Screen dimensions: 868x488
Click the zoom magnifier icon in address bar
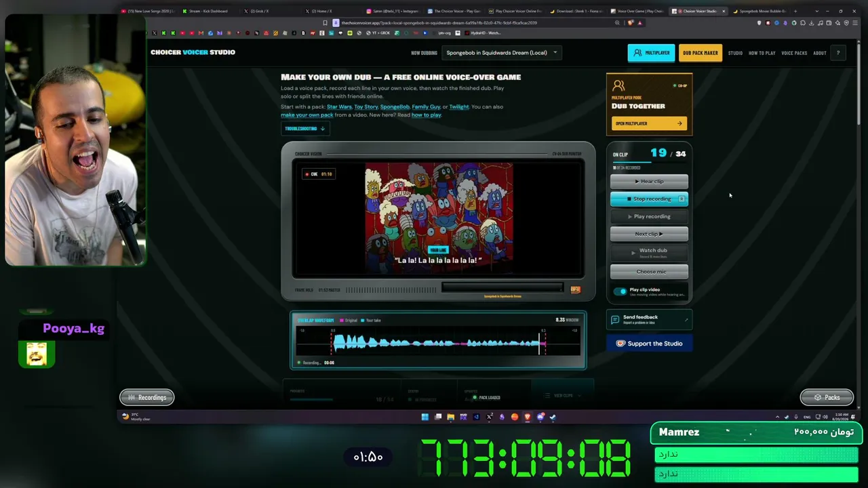coord(617,22)
